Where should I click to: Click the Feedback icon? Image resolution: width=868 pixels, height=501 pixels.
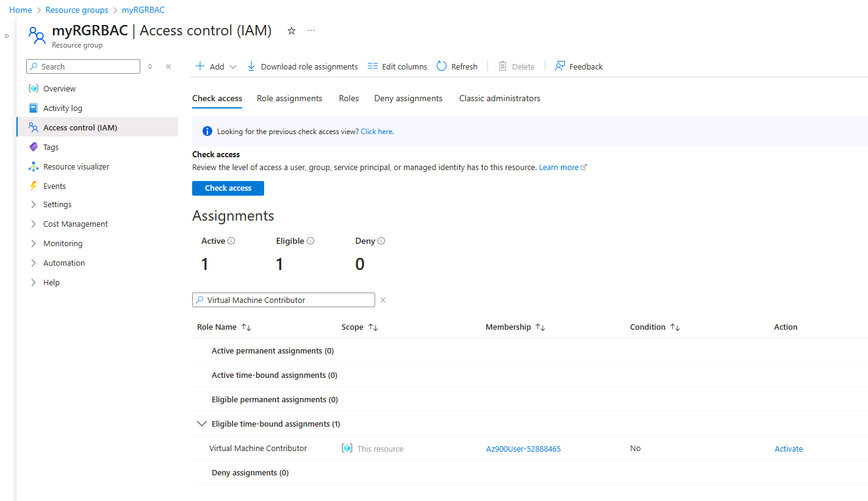tap(559, 66)
